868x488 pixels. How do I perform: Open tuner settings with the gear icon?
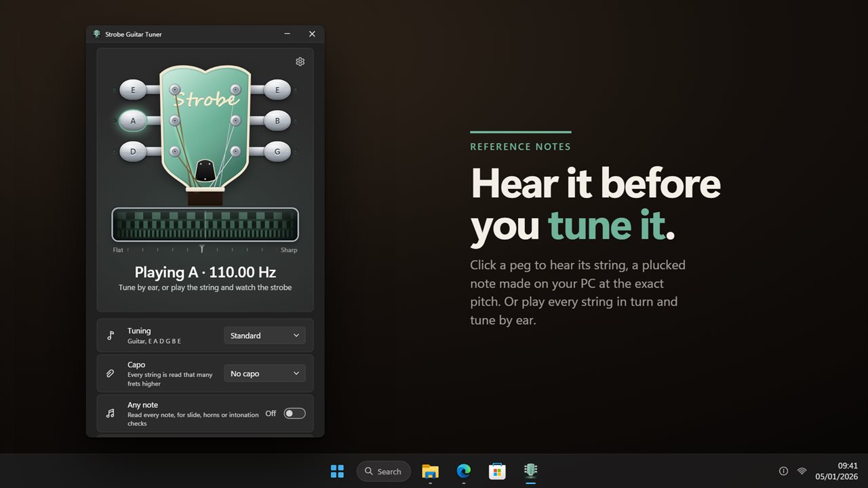tap(300, 62)
